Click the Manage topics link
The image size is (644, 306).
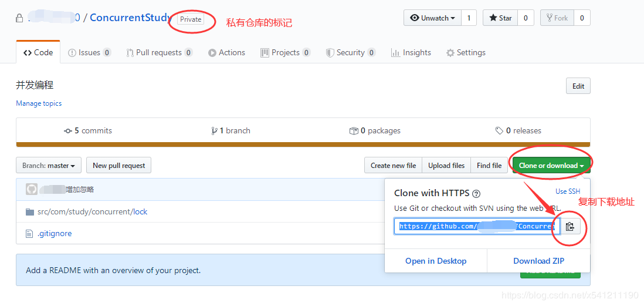coord(39,103)
